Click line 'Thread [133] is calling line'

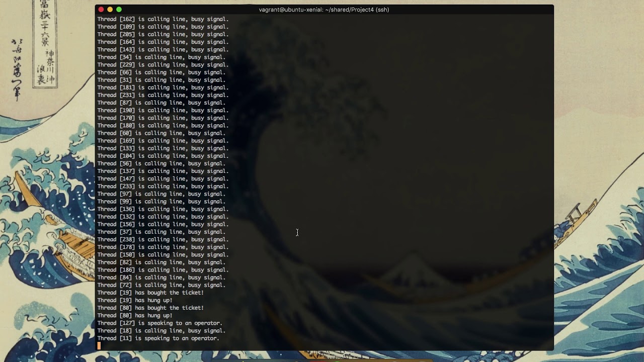click(x=163, y=148)
